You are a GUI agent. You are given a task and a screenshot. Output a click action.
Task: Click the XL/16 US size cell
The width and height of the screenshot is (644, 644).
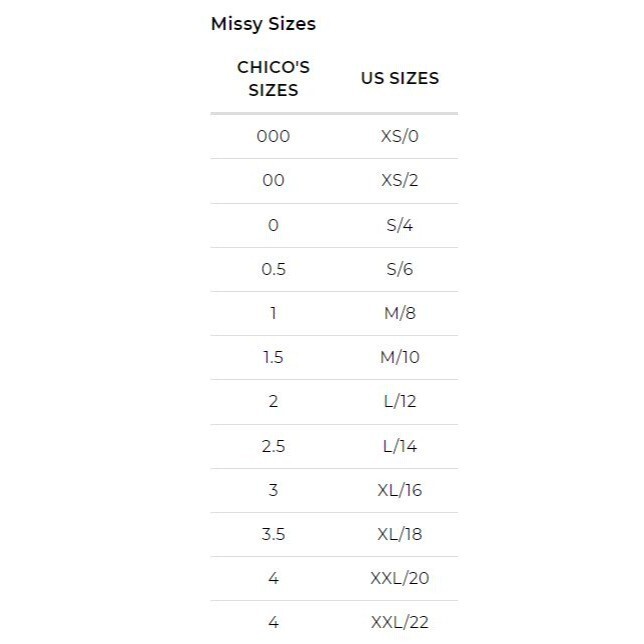coord(400,490)
